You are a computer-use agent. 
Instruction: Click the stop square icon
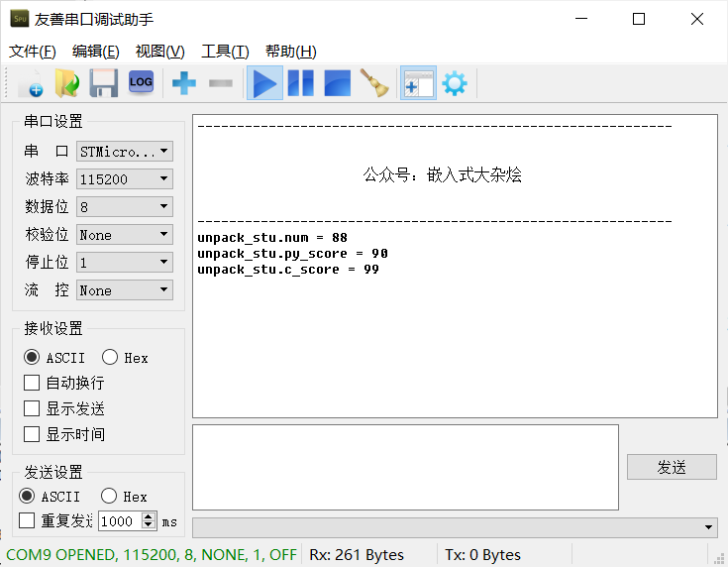coord(337,83)
